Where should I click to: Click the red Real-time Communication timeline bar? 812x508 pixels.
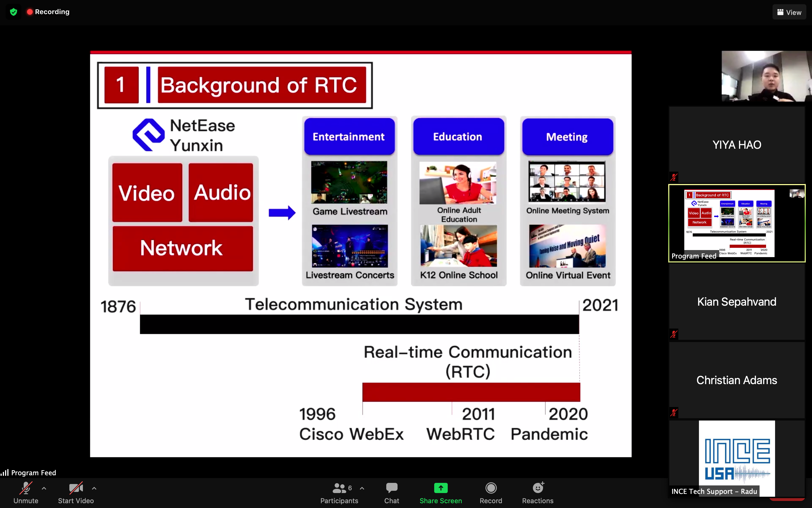[471, 392]
